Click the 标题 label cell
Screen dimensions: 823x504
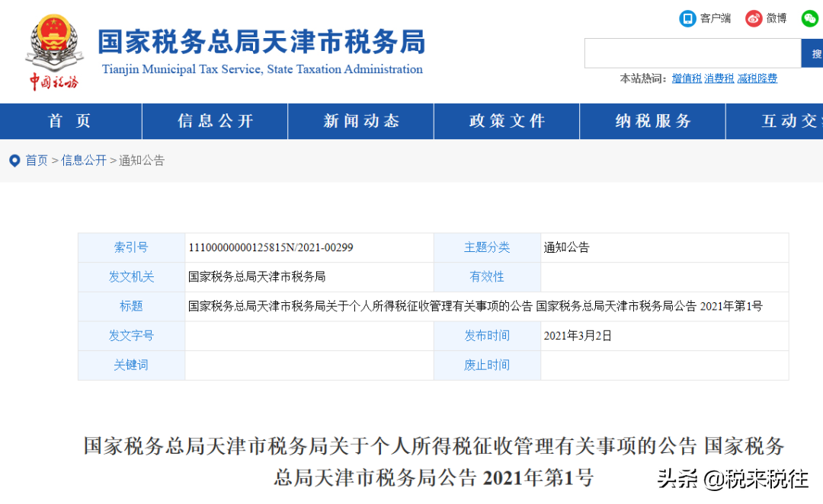pyautogui.click(x=131, y=306)
